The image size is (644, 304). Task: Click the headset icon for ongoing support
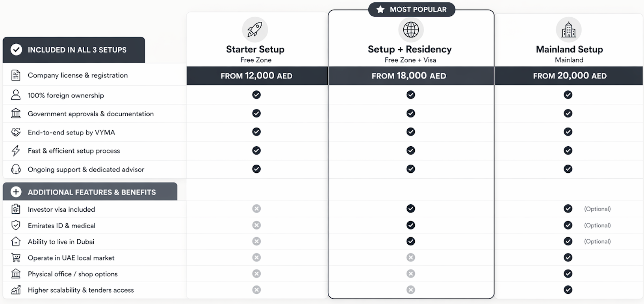[x=16, y=170]
